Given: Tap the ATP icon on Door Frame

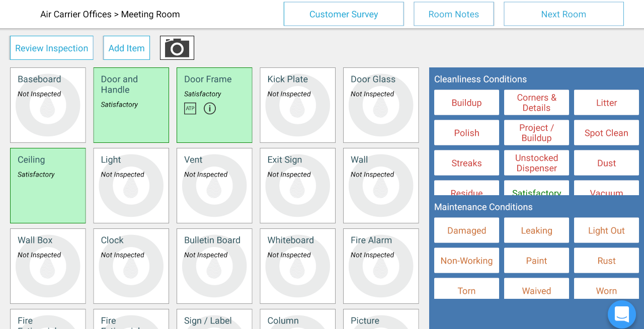Looking at the screenshot, I should pyautogui.click(x=190, y=109).
